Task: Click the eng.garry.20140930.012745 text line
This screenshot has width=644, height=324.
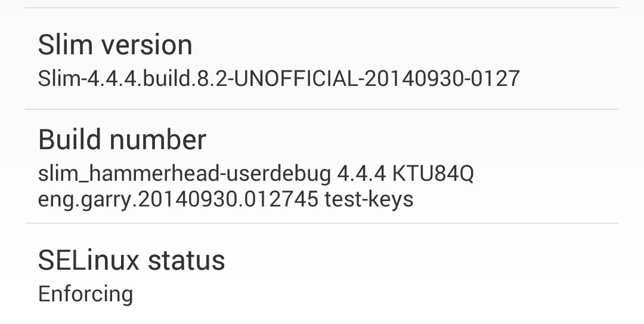Action: [x=178, y=199]
